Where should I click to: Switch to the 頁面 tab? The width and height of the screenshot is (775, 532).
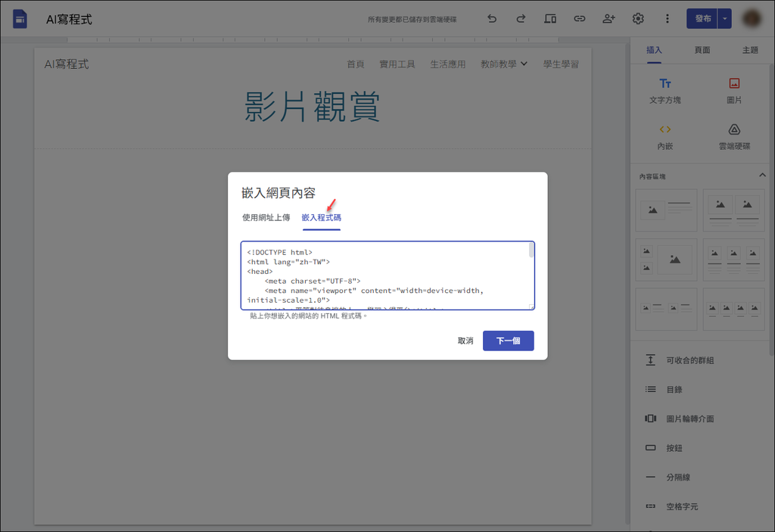click(x=702, y=50)
